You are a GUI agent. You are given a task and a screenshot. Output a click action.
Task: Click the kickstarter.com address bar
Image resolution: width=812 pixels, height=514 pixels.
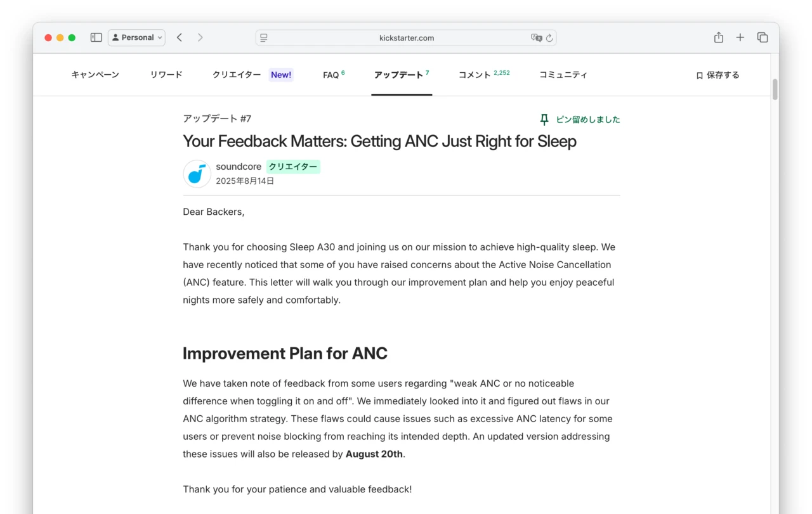(407, 38)
